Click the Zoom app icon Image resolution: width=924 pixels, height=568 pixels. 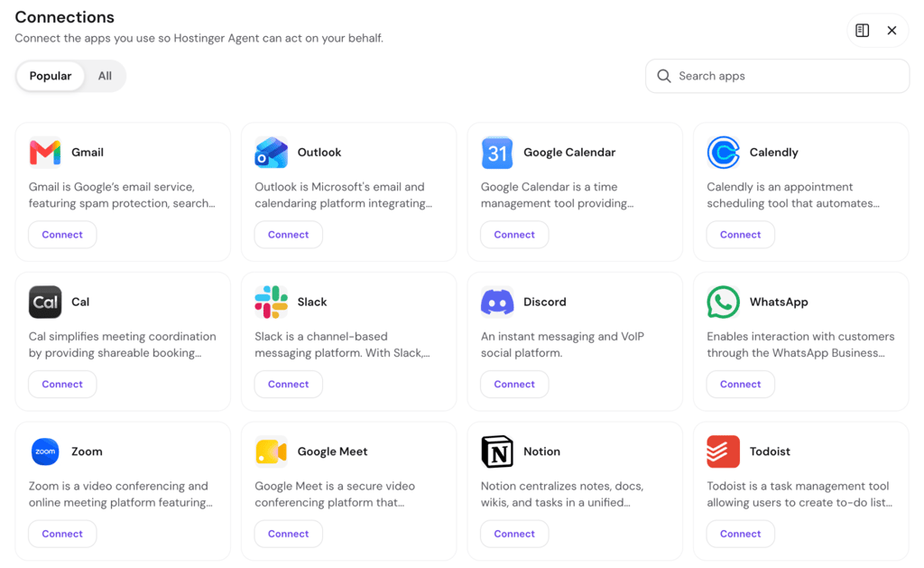[x=45, y=452]
